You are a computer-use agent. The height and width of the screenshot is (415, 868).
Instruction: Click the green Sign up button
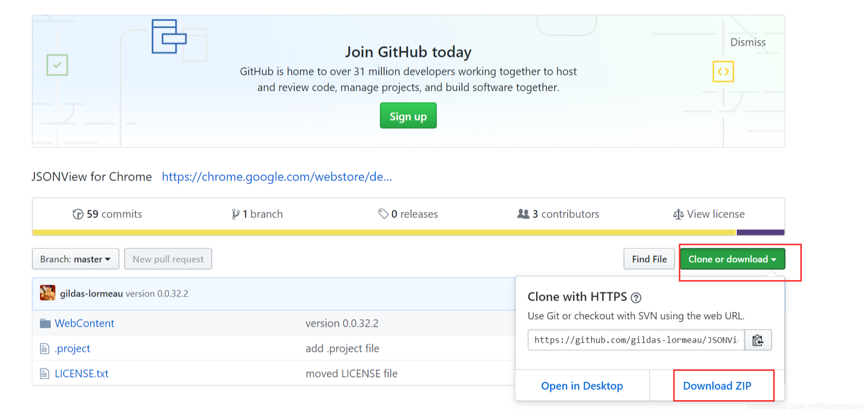(x=408, y=116)
